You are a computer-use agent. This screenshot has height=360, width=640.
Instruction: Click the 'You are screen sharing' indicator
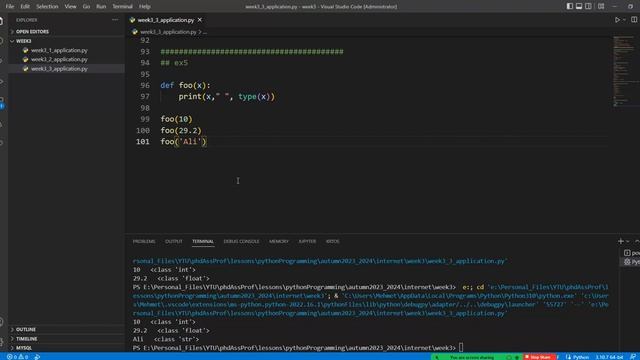(x=471, y=357)
